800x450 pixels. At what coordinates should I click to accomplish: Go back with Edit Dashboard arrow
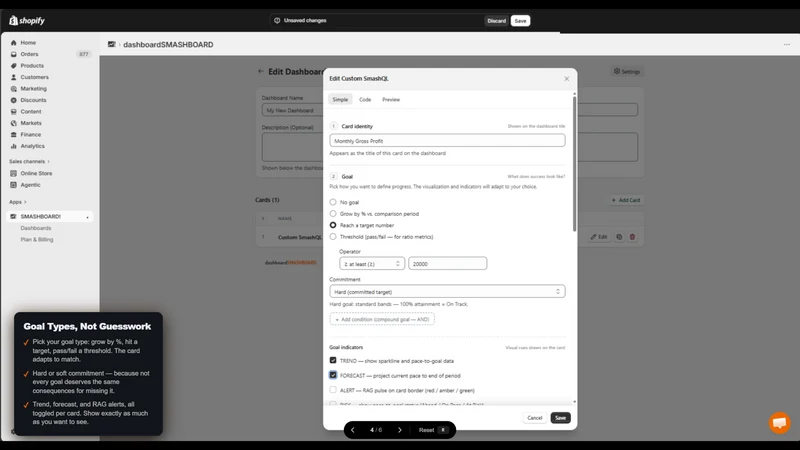(261, 71)
